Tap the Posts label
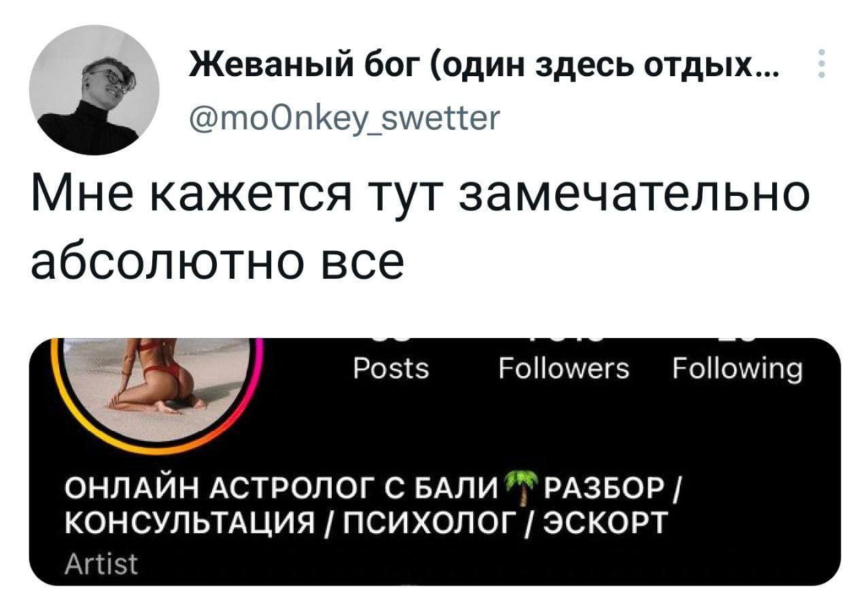The height and width of the screenshot is (604, 868). (392, 369)
